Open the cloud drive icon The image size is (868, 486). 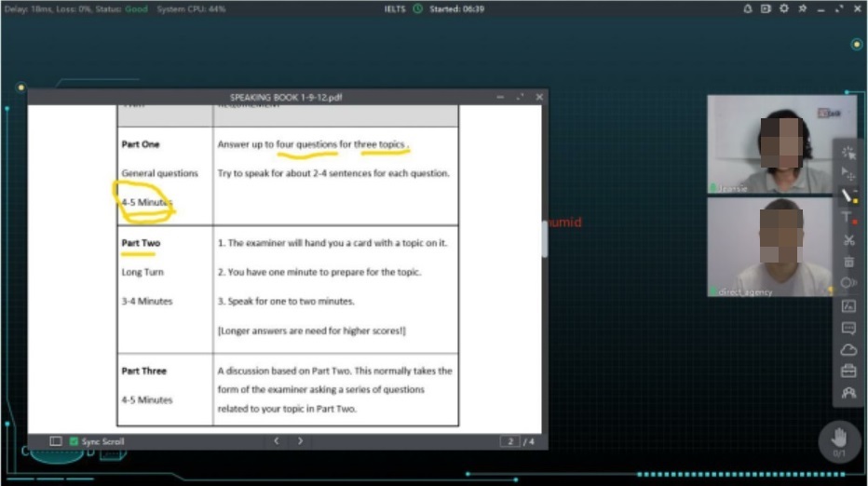point(848,350)
